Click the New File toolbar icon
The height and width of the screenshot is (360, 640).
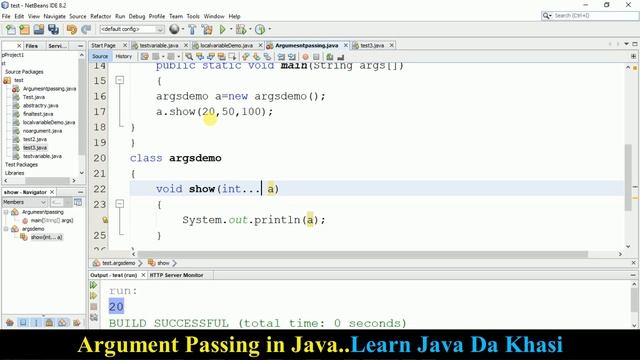click(x=11, y=29)
